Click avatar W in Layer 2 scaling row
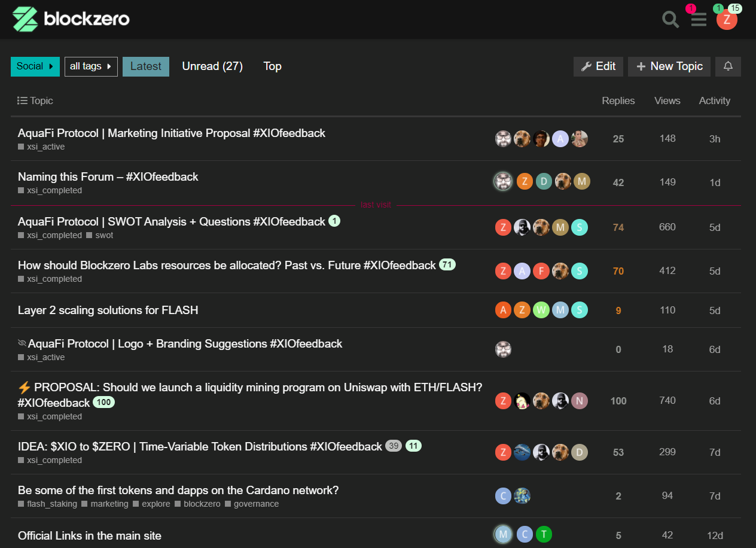The height and width of the screenshot is (548, 756). 541,310
